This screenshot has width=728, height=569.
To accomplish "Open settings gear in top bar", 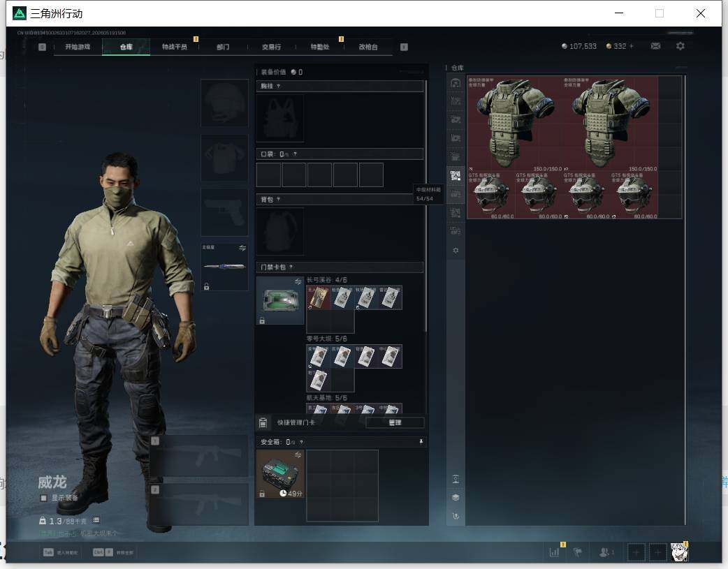I will pos(680,46).
